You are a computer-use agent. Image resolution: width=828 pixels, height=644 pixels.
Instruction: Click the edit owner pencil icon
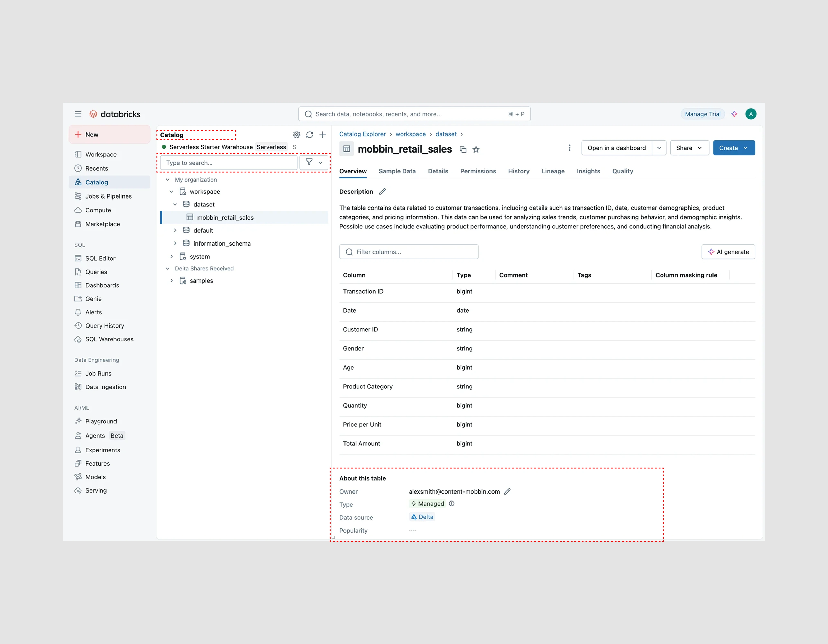[x=507, y=491]
